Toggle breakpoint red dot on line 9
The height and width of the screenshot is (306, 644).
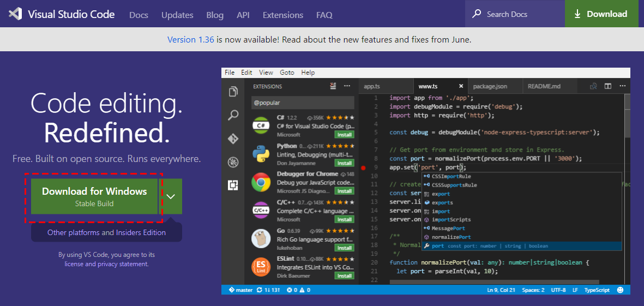363,167
